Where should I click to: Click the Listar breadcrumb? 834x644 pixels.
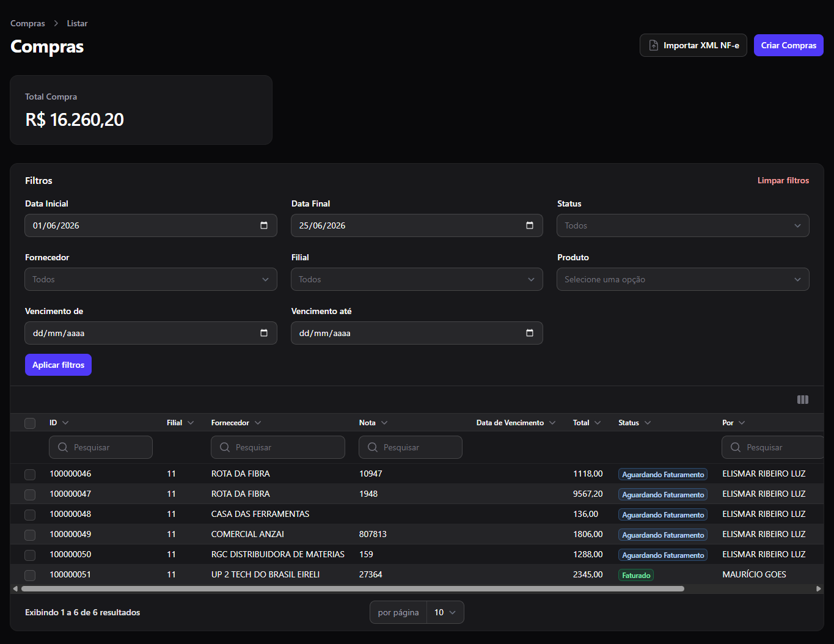coord(77,23)
